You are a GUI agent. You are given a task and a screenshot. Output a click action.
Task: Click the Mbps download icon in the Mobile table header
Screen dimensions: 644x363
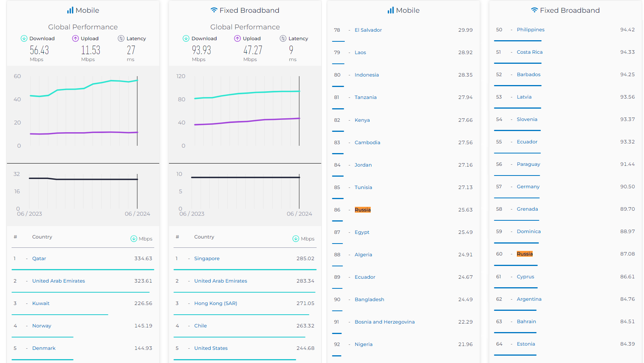coord(134,239)
